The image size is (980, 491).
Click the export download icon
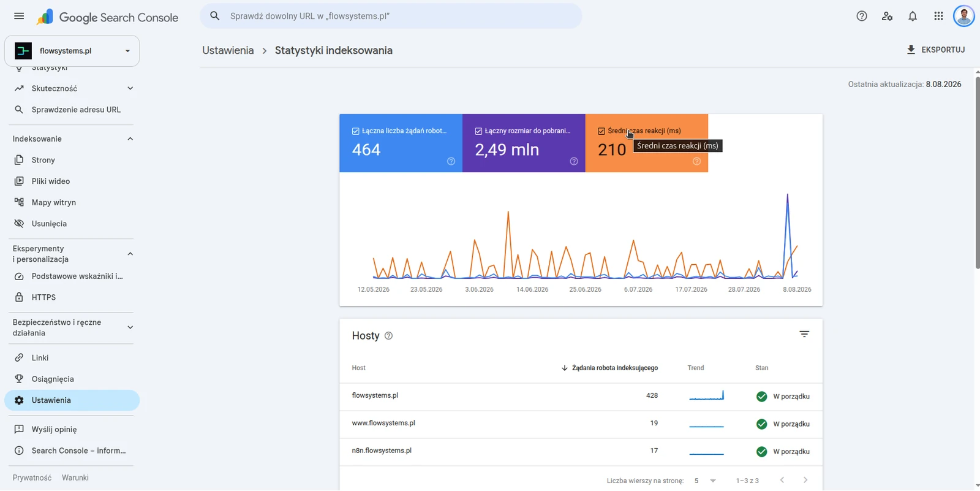pos(911,50)
